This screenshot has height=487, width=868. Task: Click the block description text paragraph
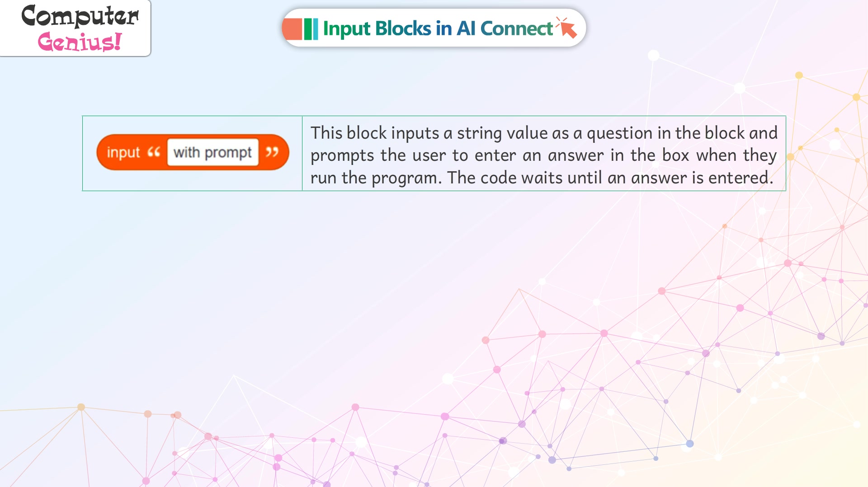pos(544,155)
